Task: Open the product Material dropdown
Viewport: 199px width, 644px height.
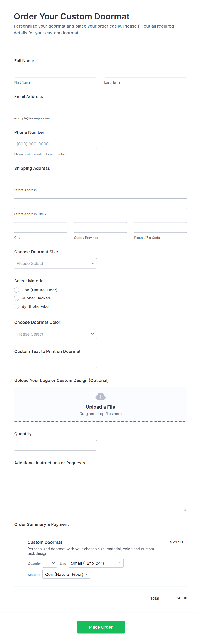Action: [x=66, y=574]
